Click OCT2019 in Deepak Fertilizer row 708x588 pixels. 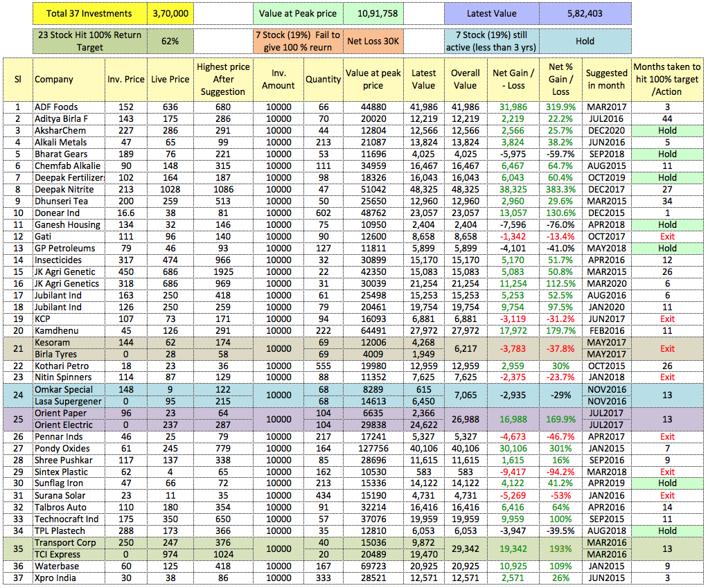click(x=607, y=177)
